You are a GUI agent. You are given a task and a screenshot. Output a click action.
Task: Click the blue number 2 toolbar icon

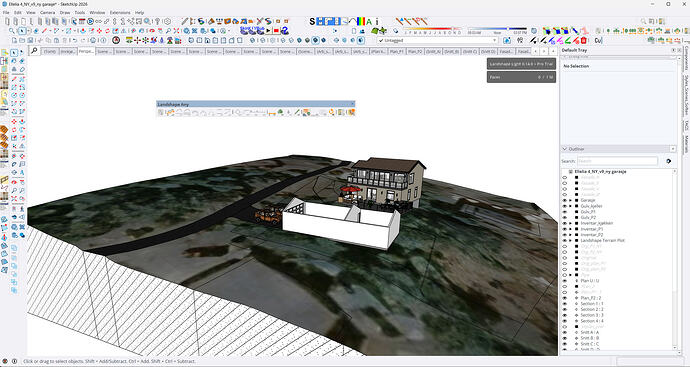tap(285, 30)
